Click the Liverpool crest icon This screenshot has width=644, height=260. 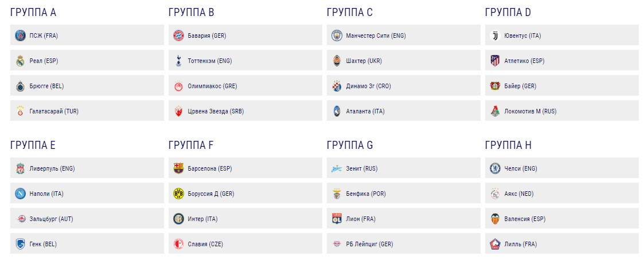coord(20,168)
